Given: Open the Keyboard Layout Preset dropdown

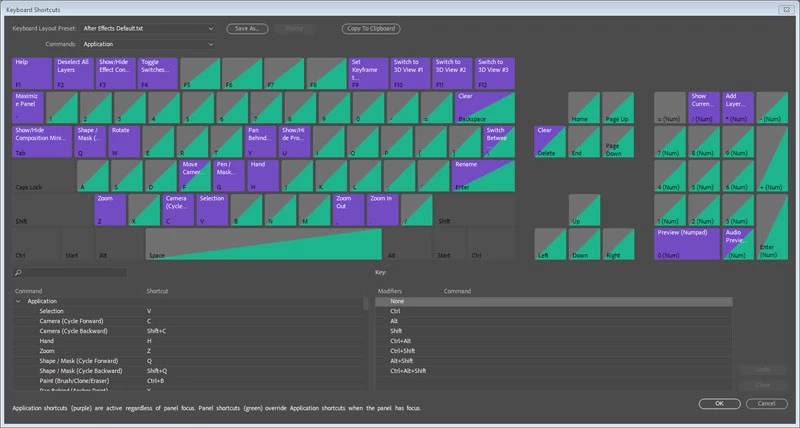Looking at the screenshot, I should coord(147,29).
